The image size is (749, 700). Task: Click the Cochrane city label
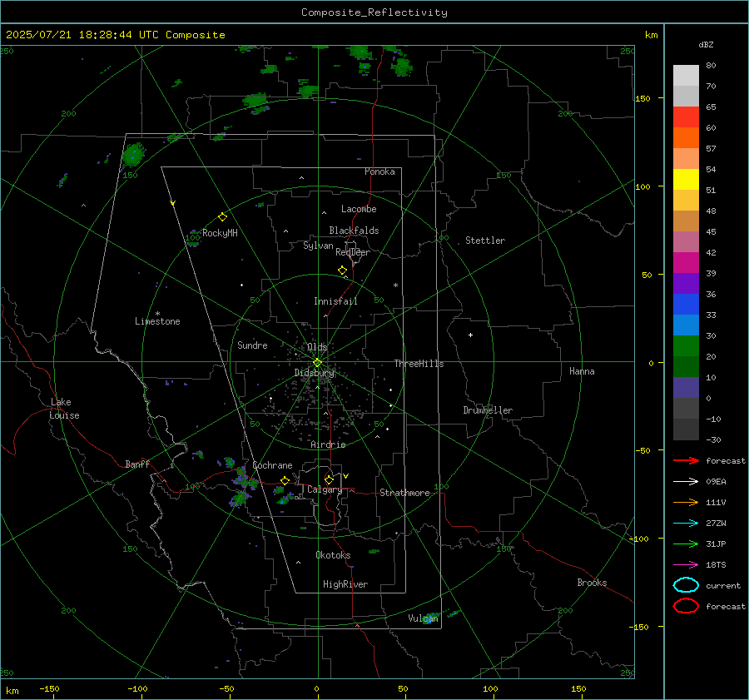272,465
